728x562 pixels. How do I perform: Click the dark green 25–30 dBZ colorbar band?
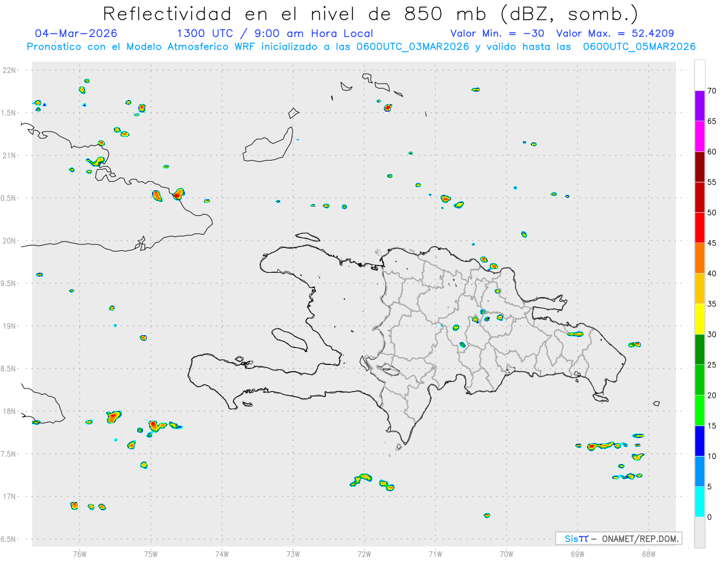pos(699,350)
